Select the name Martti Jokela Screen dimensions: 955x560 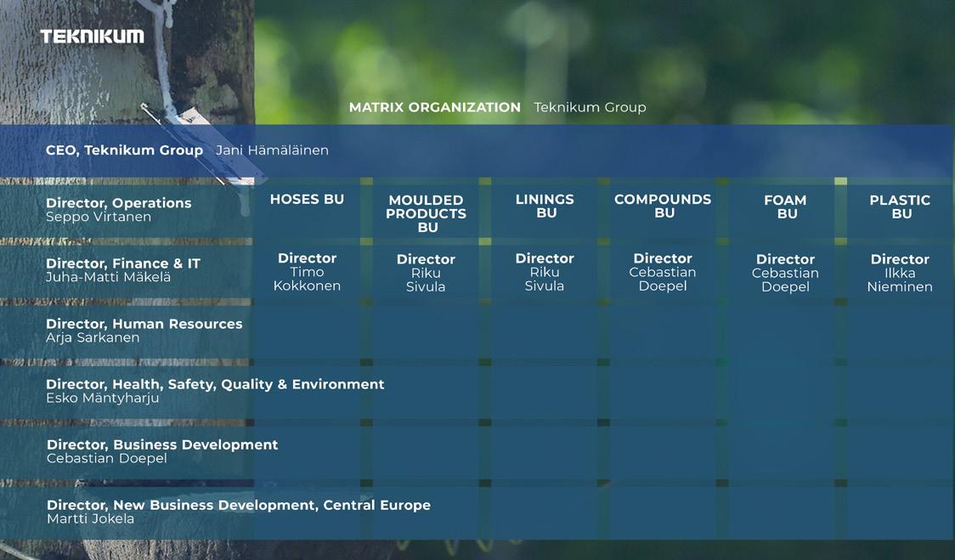click(91, 518)
